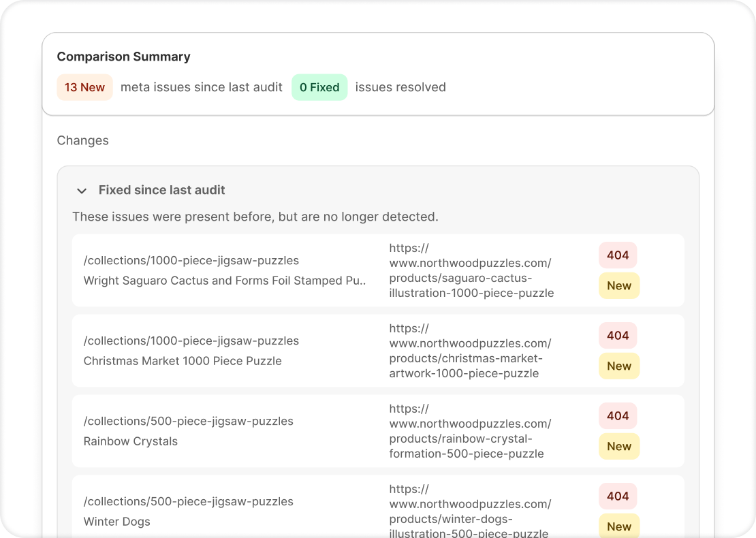Select the Christmas Market 1000 Piece Puzzle title

pyautogui.click(x=183, y=361)
